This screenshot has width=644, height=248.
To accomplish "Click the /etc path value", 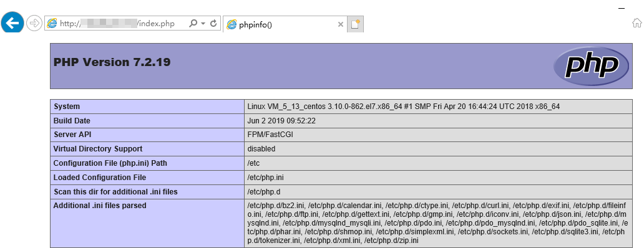I will [253, 163].
